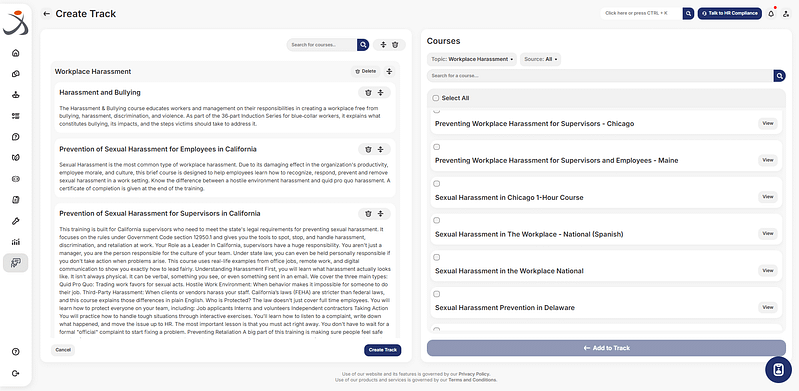The width and height of the screenshot is (799, 391).
Task: View Sexual Harassment Prevention in Delaware
Action: [768, 307]
